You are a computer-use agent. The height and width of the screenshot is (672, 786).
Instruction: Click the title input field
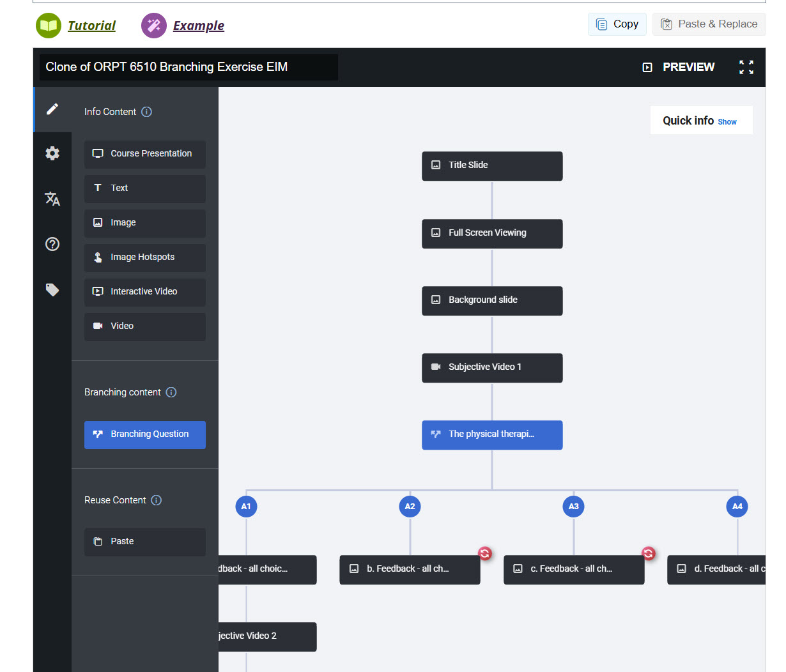pyautogui.click(x=189, y=67)
